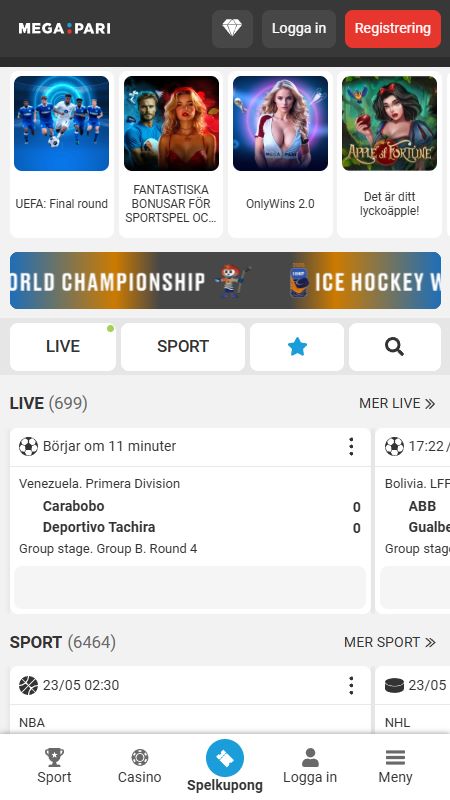Switch to the LIVE tab
The image size is (450, 800).
(x=63, y=347)
